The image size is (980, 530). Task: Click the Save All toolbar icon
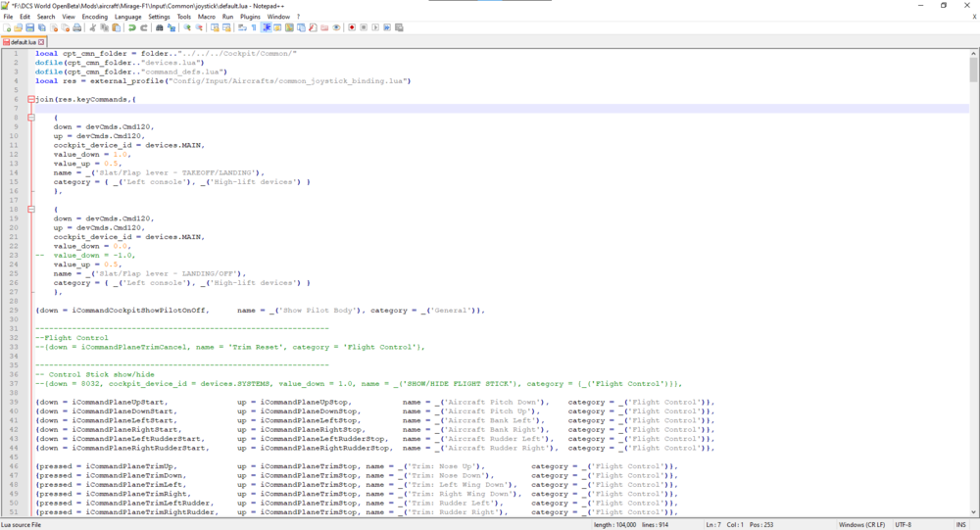(42, 27)
